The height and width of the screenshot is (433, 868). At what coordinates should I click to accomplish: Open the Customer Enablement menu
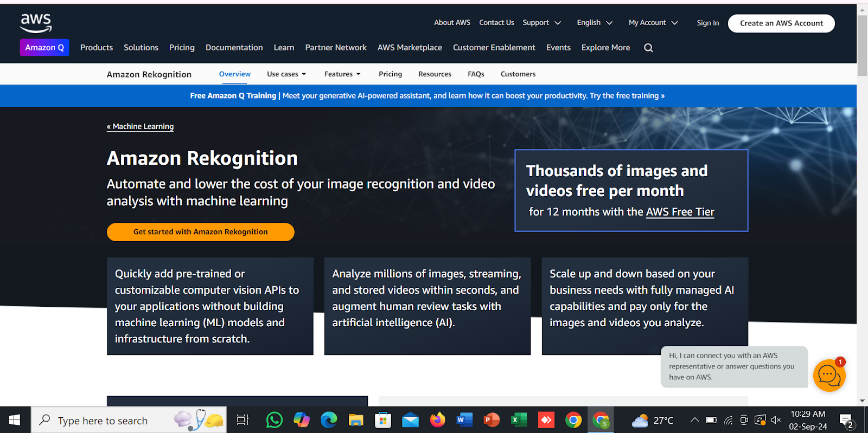coord(494,48)
